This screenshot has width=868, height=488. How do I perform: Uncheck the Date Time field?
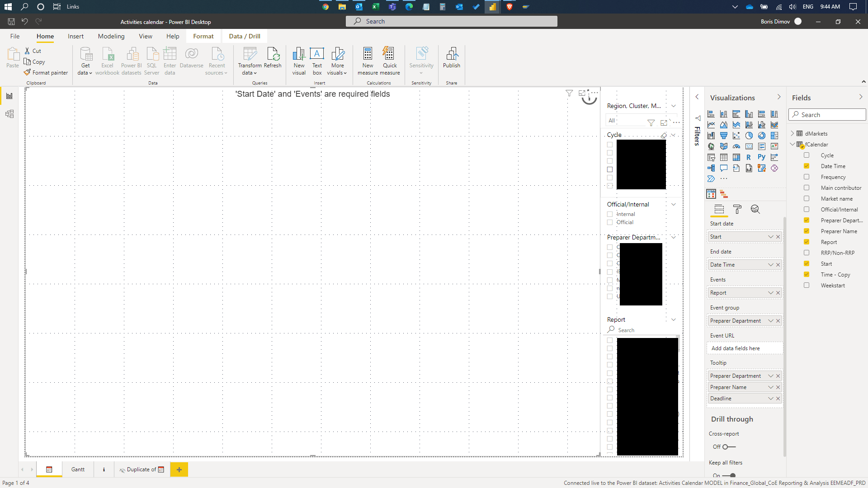tap(807, 166)
